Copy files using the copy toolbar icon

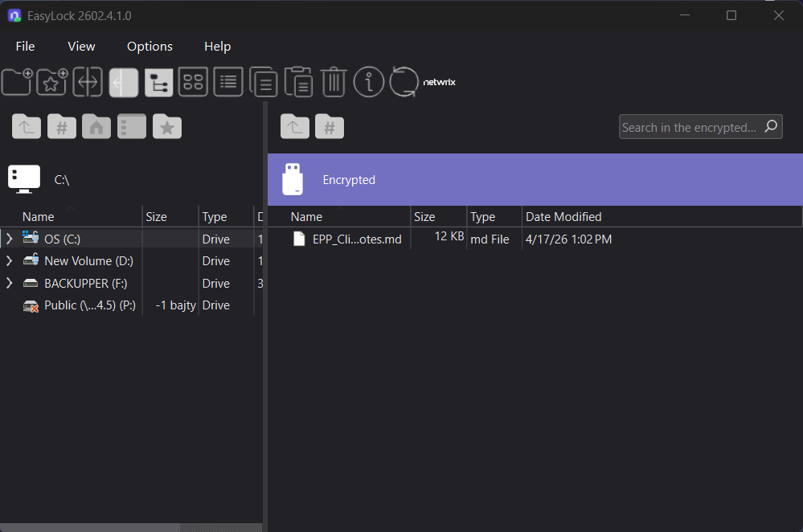click(x=264, y=82)
